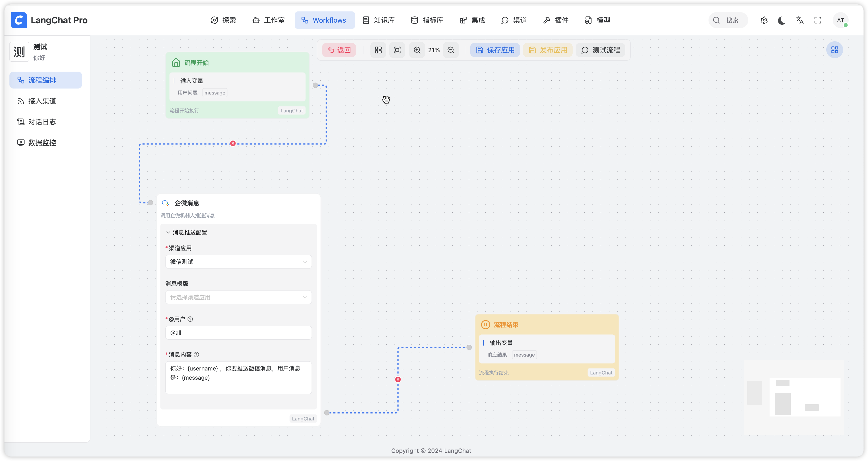The image size is (868, 461).
Task: Click the language translate icon
Action: click(800, 20)
